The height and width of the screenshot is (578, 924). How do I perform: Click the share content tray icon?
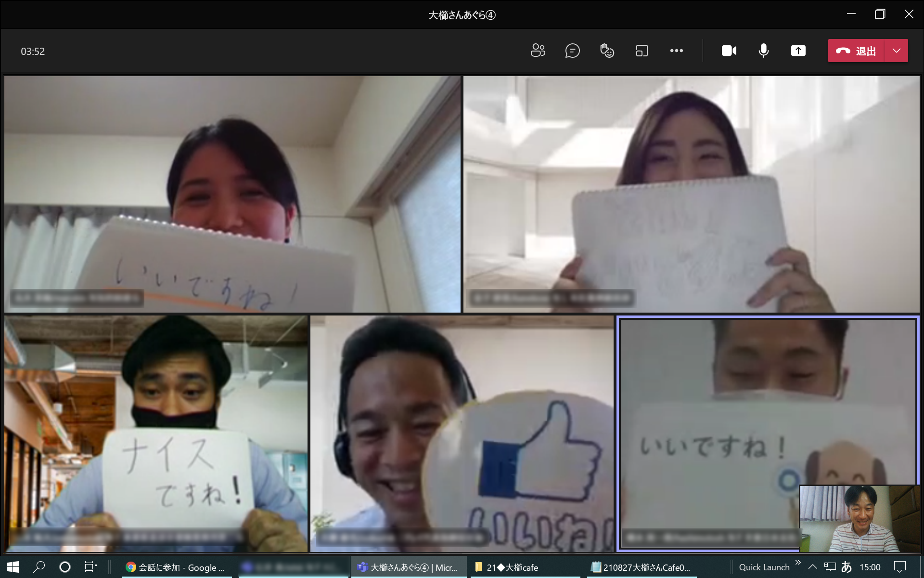798,51
